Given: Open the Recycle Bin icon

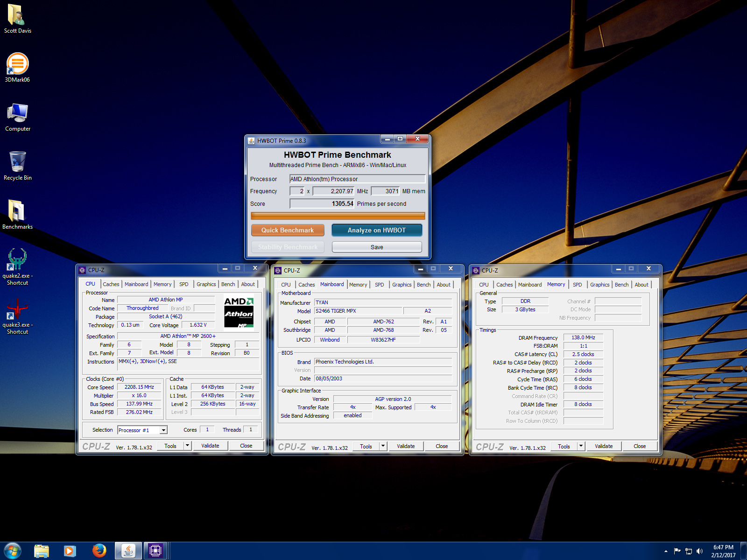Looking at the screenshot, I should (18, 162).
